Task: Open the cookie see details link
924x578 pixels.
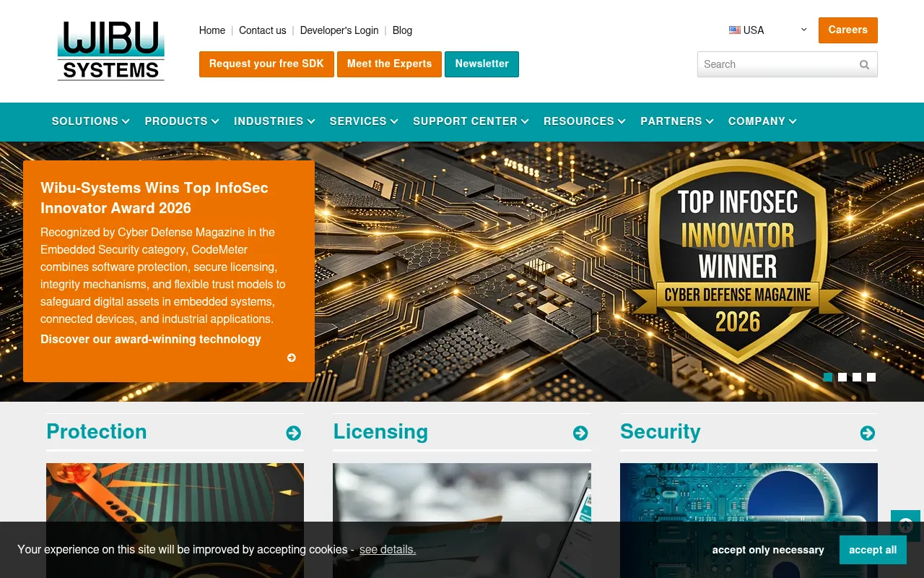Action: 388,550
